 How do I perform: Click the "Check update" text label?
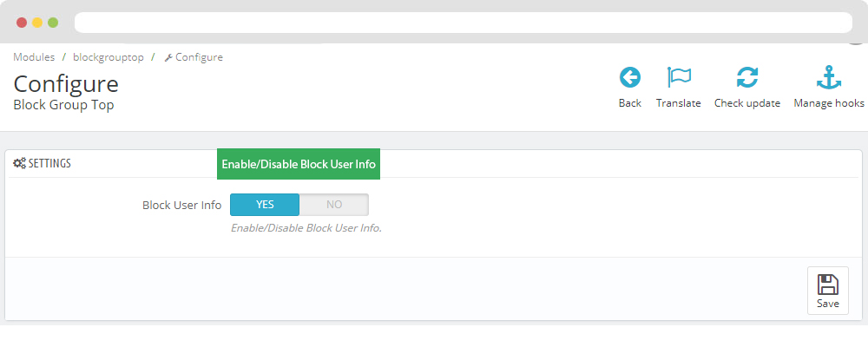[x=747, y=103]
